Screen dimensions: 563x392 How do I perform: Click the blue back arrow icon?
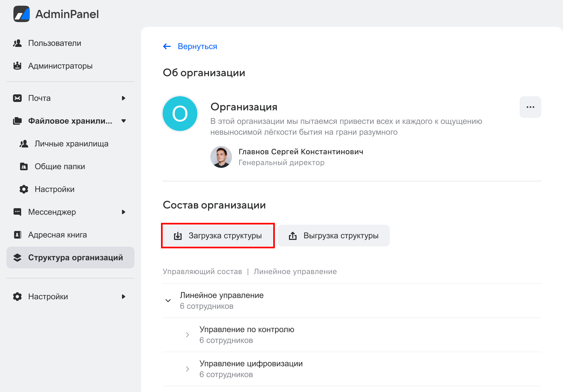(x=167, y=46)
